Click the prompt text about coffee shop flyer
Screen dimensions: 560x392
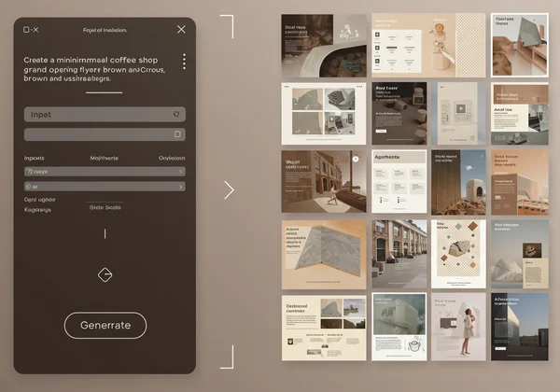[x=94, y=69]
